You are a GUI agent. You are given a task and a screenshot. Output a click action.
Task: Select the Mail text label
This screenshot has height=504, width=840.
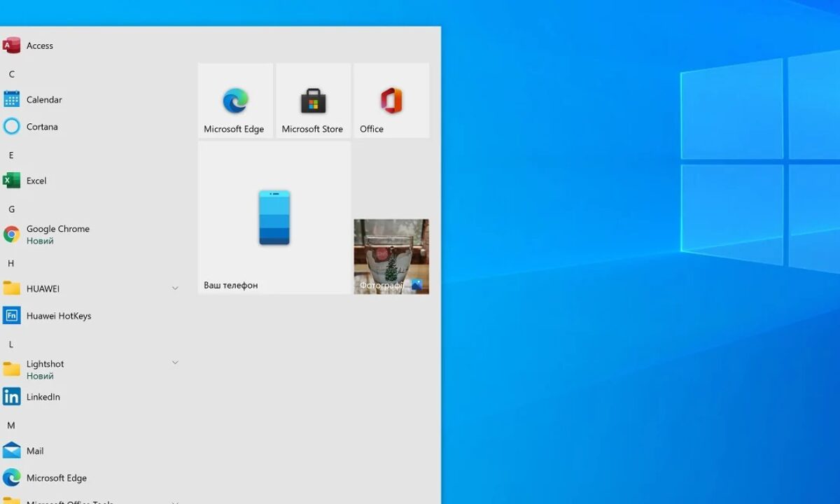click(x=35, y=451)
